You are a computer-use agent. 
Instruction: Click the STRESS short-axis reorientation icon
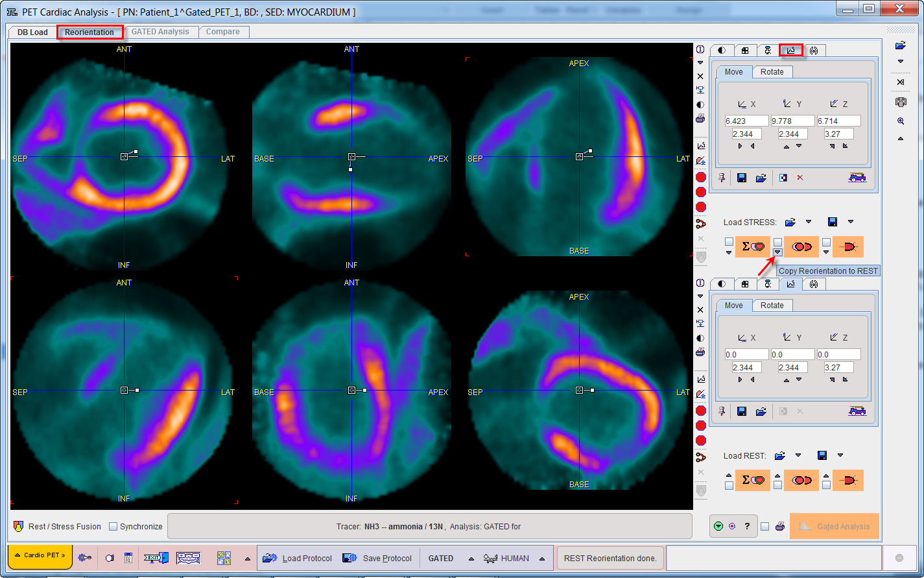[801, 247]
